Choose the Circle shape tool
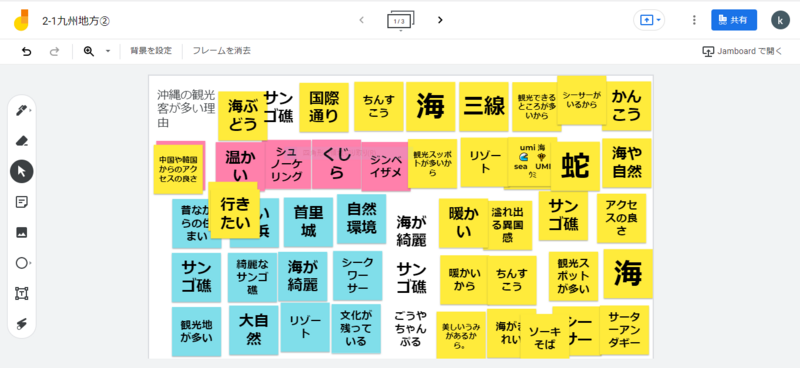Screen dimensions: 800x368 click(21, 263)
